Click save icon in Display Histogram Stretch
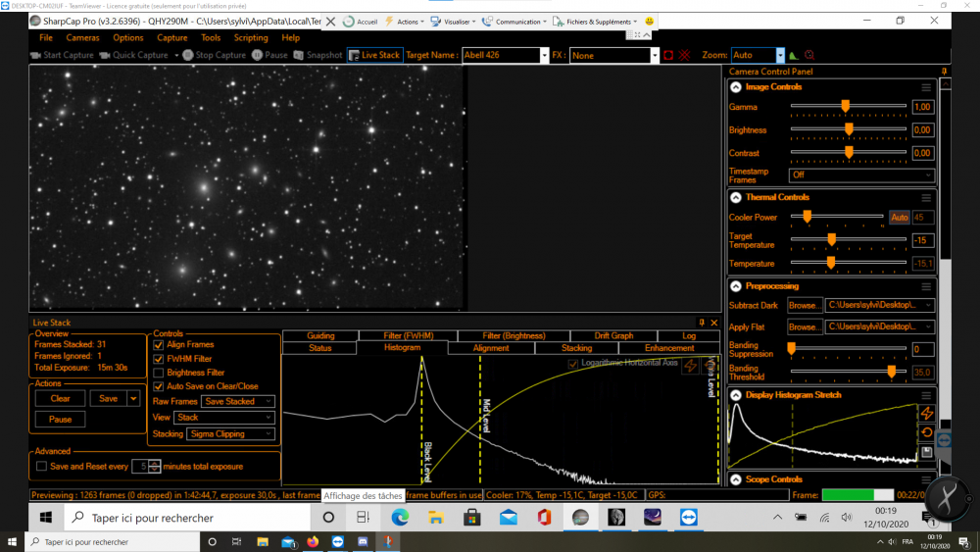 click(927, 452)
